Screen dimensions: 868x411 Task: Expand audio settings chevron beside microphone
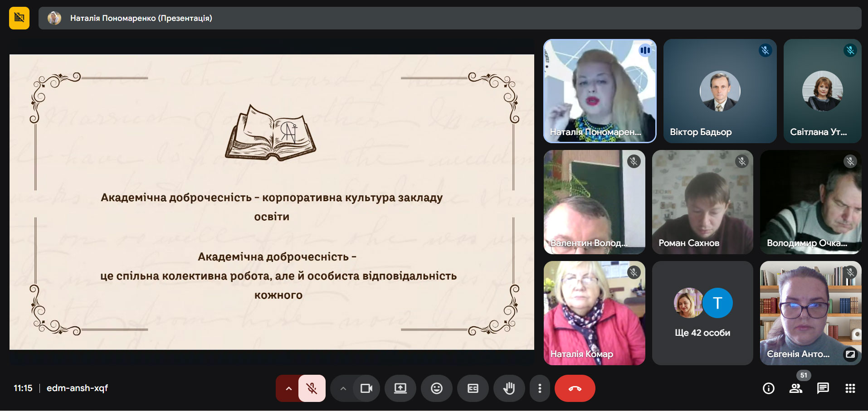click(288, 388)
